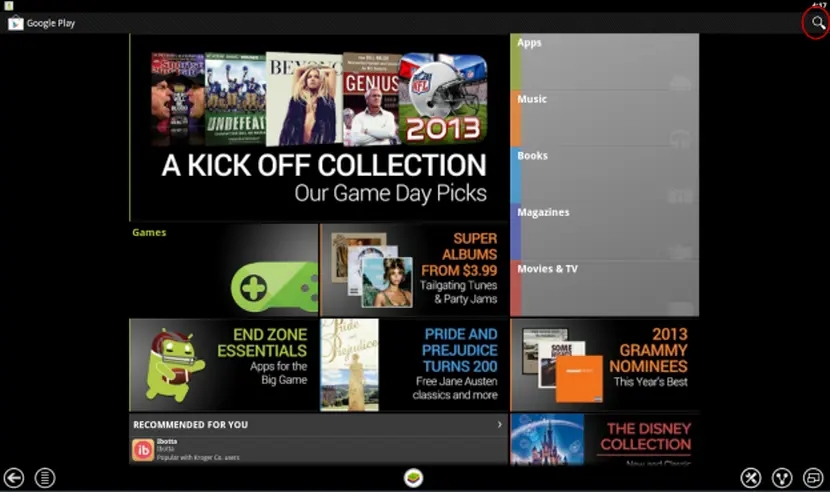Open the End Zone Essentials promo
Screen dimensions: 830x492
pos(224,365)
